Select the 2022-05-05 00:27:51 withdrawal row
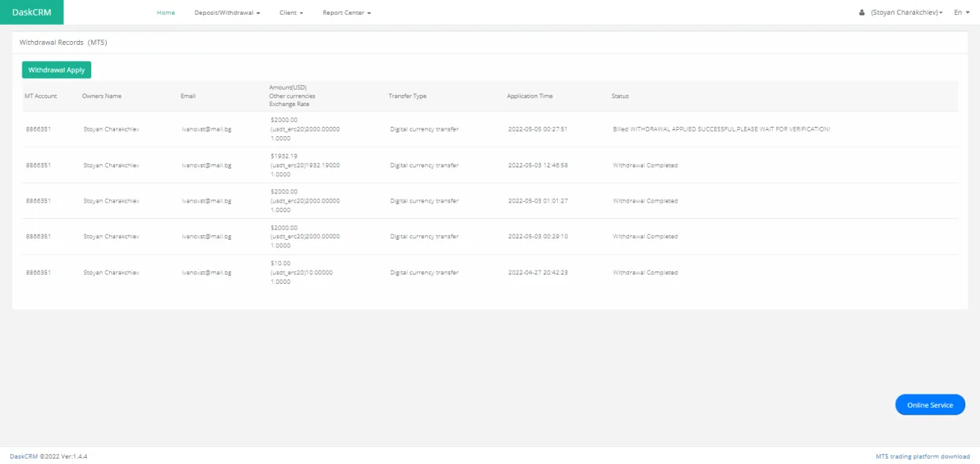This screenshot has width=980, height=464. (x=537, y=129)
